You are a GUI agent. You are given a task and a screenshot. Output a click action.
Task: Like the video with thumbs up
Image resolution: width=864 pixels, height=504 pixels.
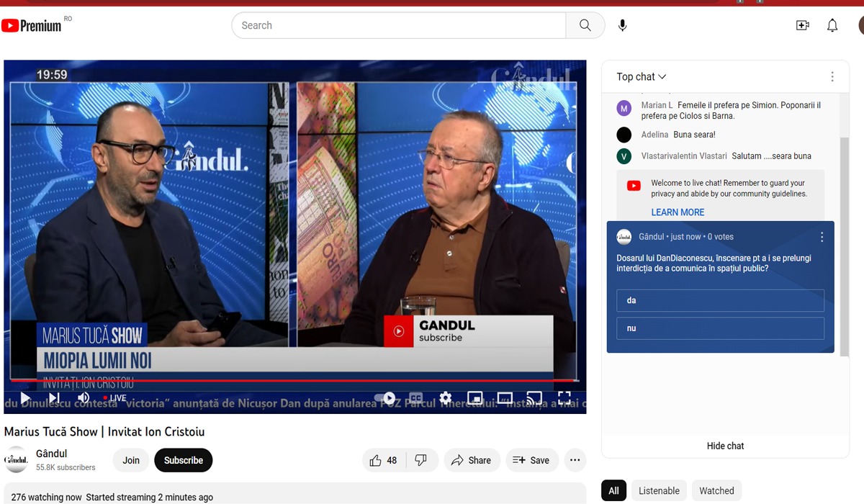tap(384, 460)
